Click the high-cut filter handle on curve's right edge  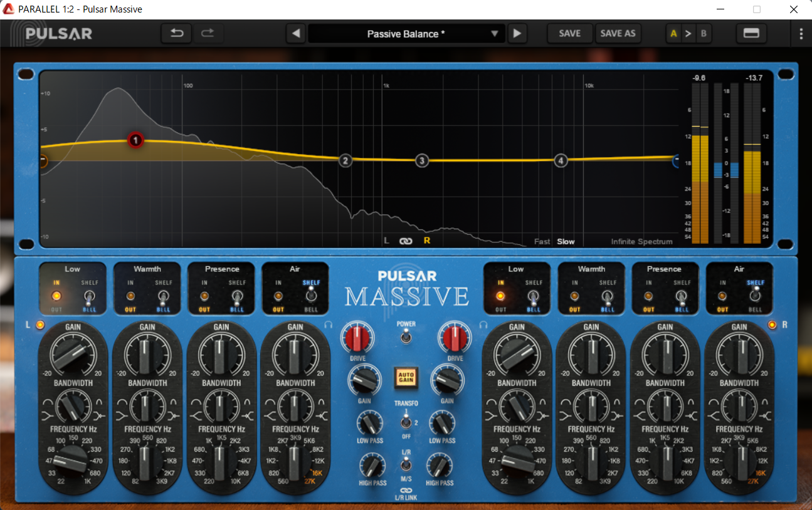pyautogui.click(x=675, y=161)
